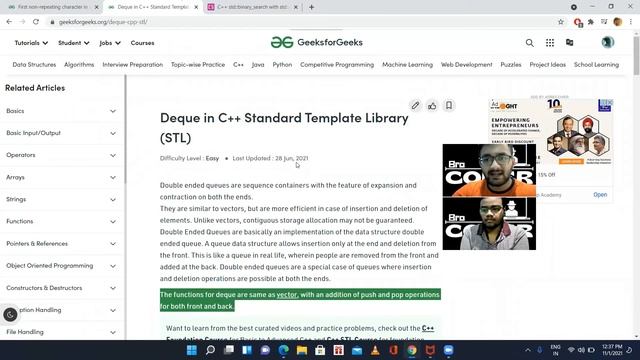Close the Deque in C++ tab
640x360 pixels.
click(x=196, y=7)
